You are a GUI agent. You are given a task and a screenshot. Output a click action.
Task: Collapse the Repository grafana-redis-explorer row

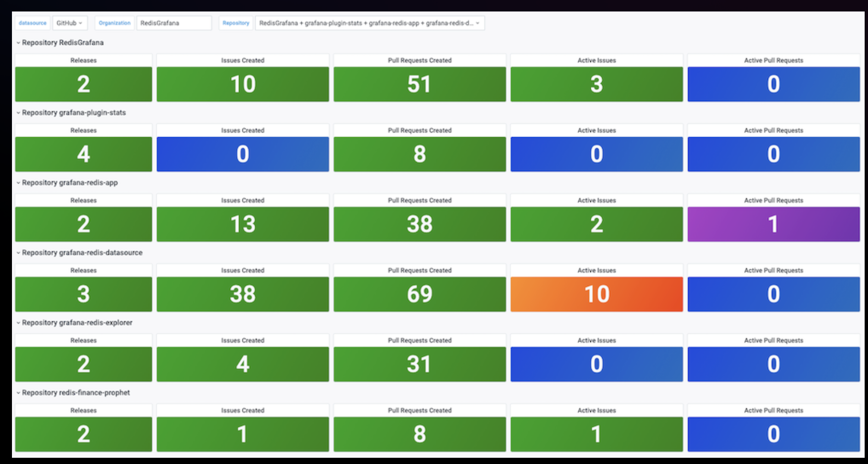tap(74, 322)
